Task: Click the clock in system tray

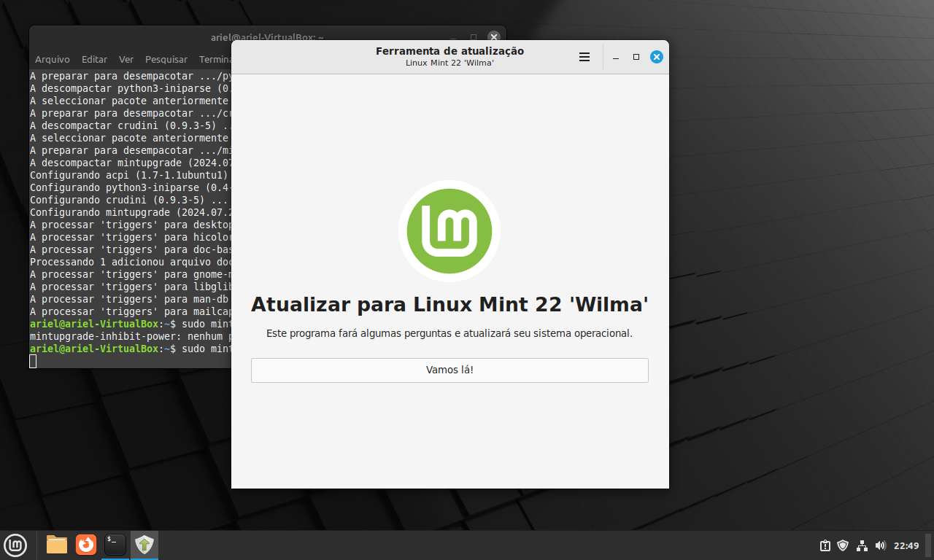Action: [x=907, y=545]
